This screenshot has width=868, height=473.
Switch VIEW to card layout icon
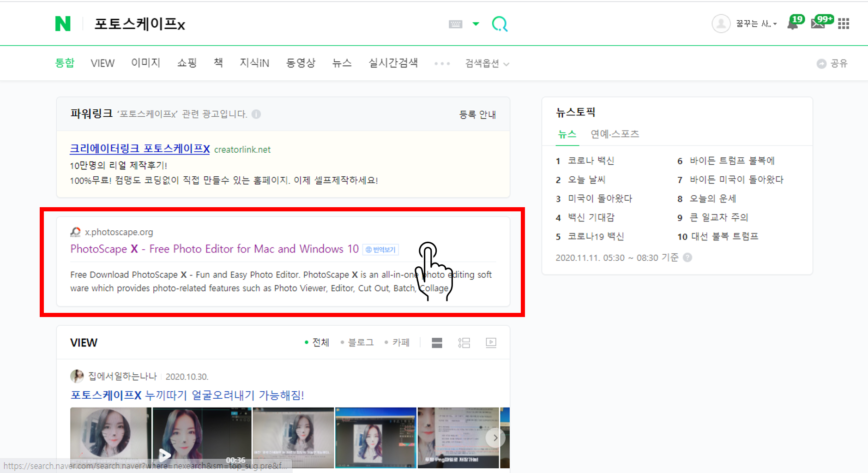click(x=437, y=343)
